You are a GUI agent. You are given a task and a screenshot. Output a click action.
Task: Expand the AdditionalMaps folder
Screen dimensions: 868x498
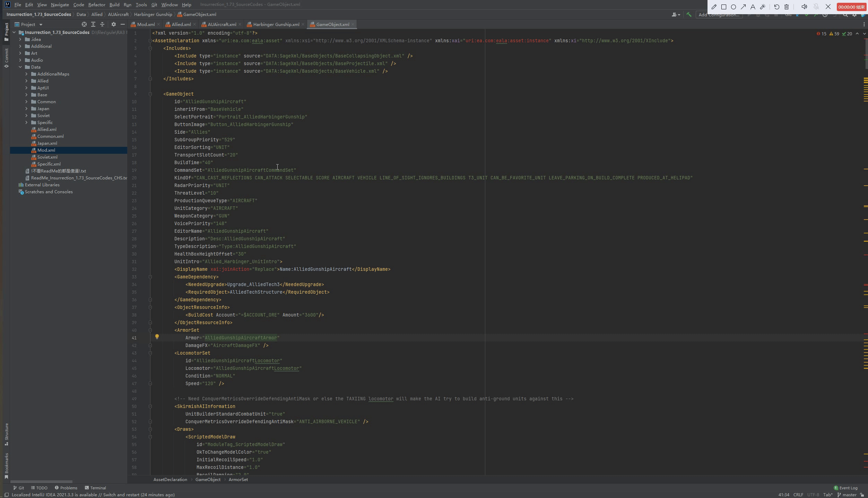(27, 74)
